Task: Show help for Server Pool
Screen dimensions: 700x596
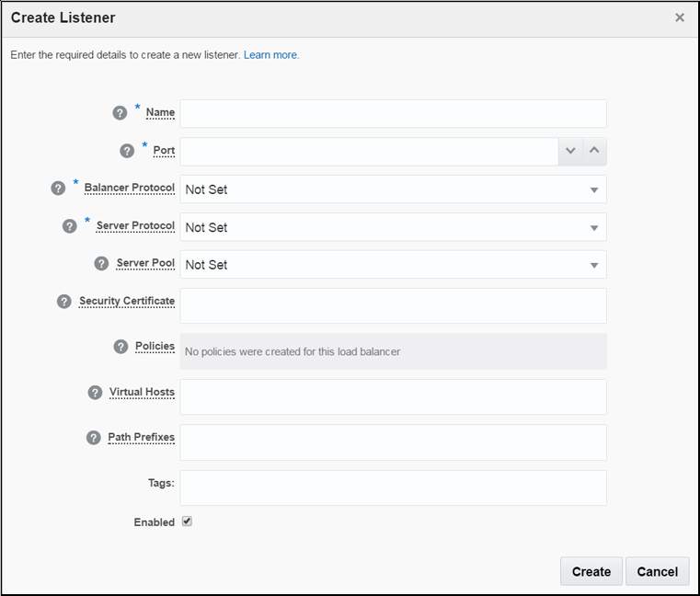Action: coord(101,263)
